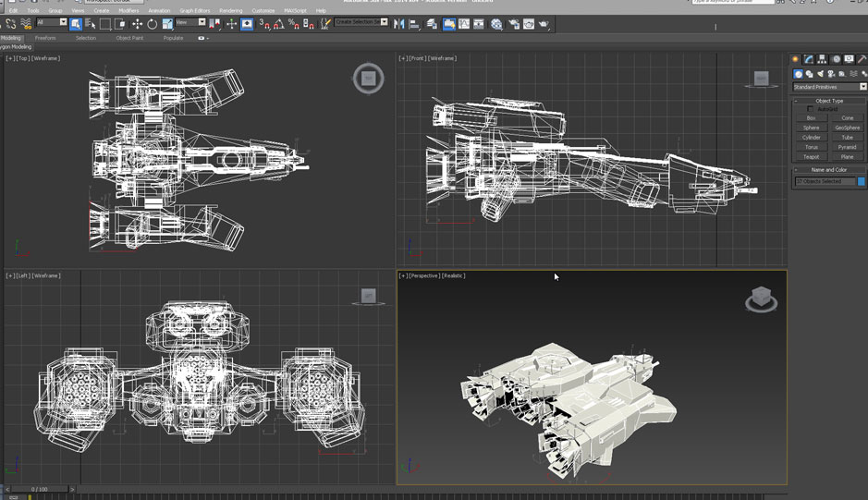Open the MAXScript menu
The image size is (868, 500).
[x=295, y=10]
